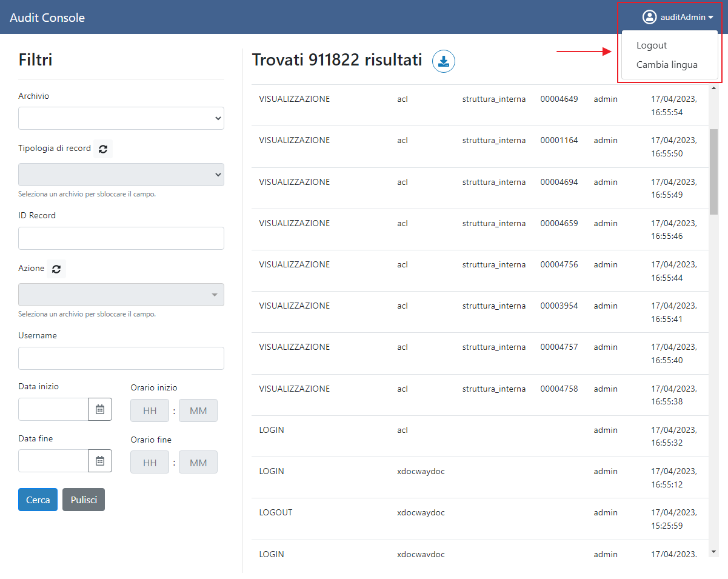Screen dimensions: 728x579
Task: Click the Data fine date field
Action: point(53,461)
